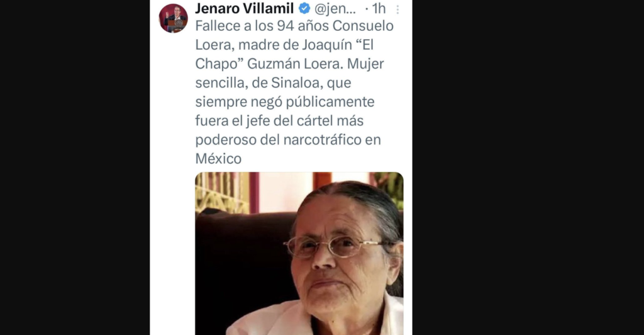This screenshot has width=644, height=335.
Task: Open the tweet's three-dot more menu
Action: point(397,9)
